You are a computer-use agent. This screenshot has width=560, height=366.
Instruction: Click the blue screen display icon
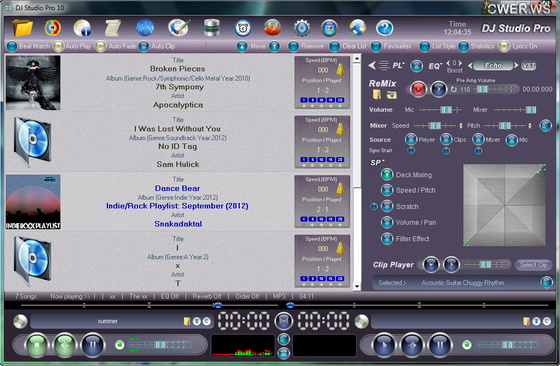[329, 28]
